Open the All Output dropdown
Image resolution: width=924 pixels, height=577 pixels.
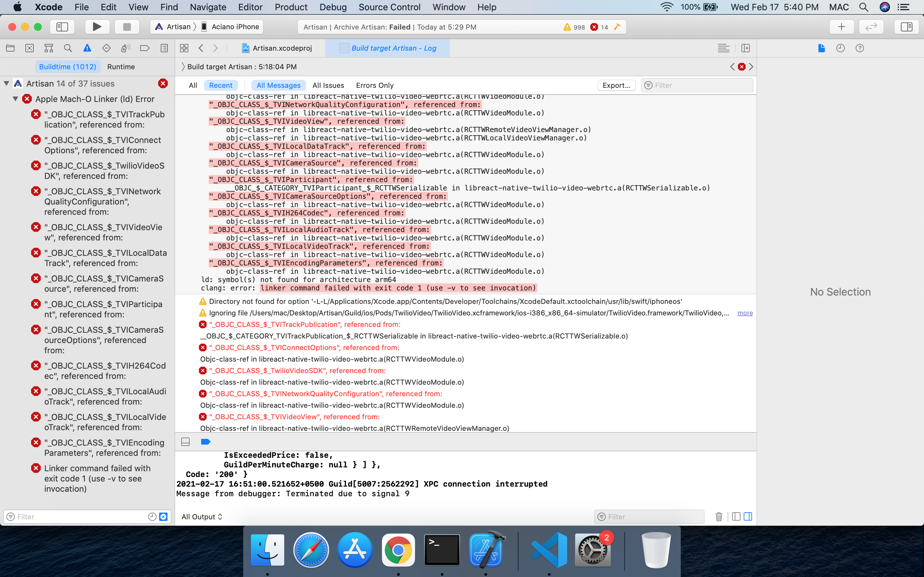[202, 516]
